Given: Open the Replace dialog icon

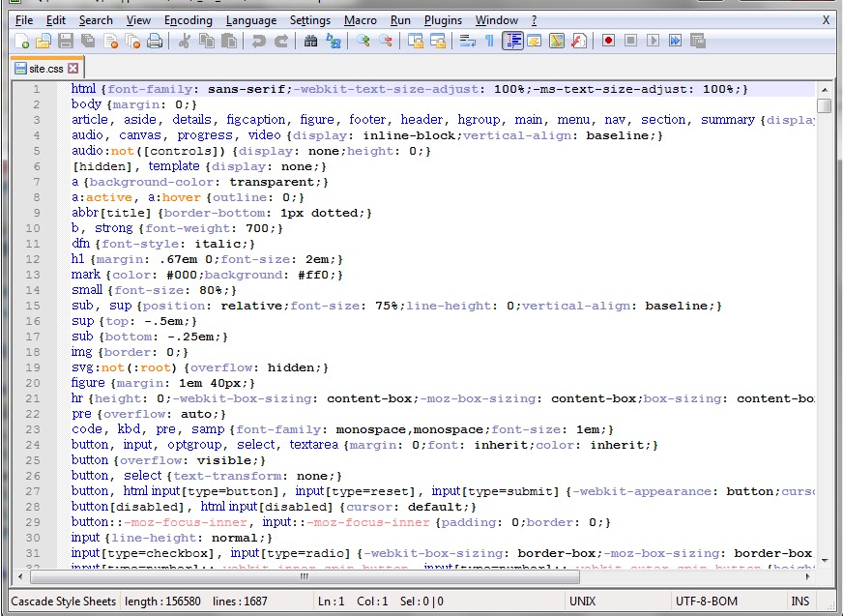Looking at the screenshot, I should click(334, 41).
